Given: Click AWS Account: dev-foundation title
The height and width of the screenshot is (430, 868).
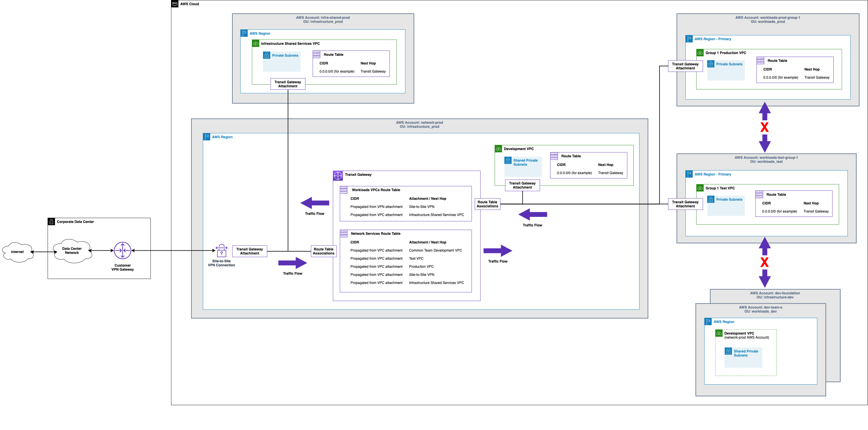Looking at the screenshot, I should pyautogui.click(x=775, y=293).
